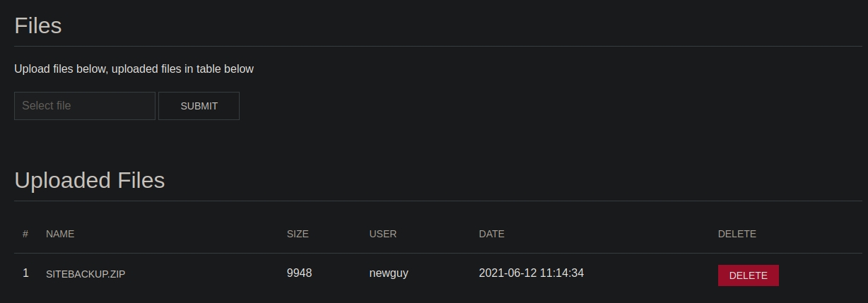Click the DELETE column header text
Image resolution: width=868 pixels, height=303 pixels.
coord(737,234)
